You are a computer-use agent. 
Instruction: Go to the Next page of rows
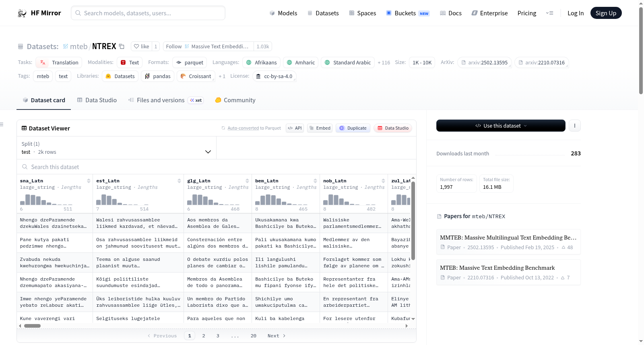tap(277, 336)
